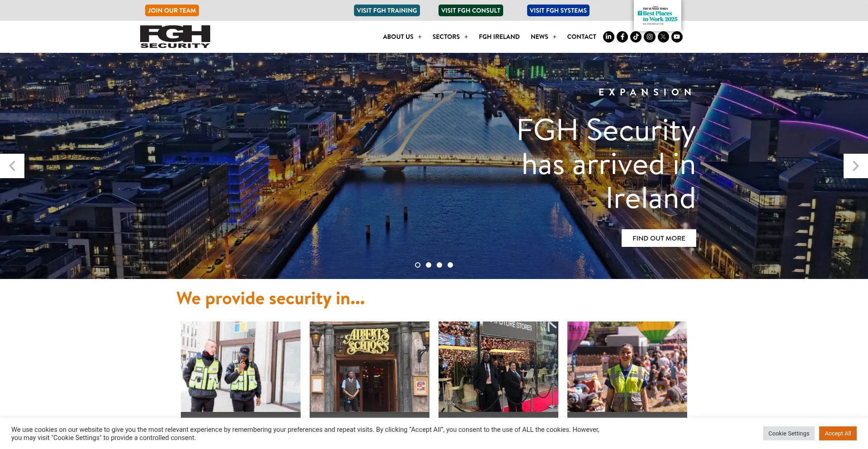Click the 'EXPANSION' slide caption
This screenshot has height=449, width=868.
pos(646,92)
